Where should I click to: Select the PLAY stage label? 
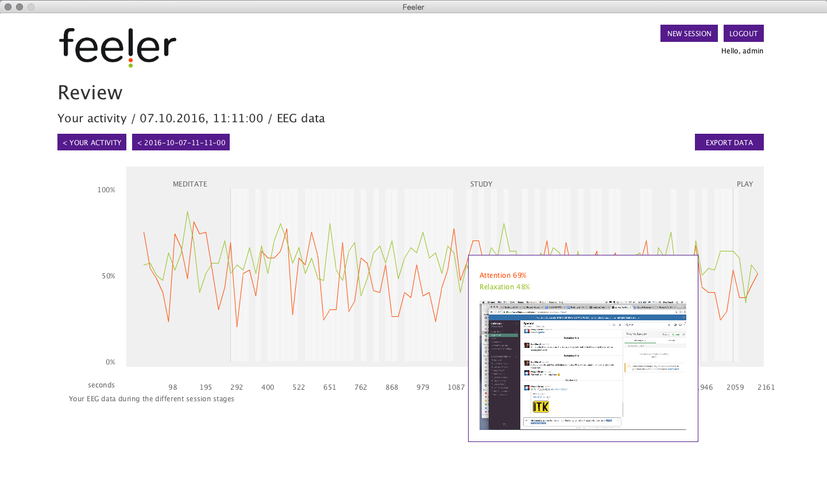click(744, 184)
